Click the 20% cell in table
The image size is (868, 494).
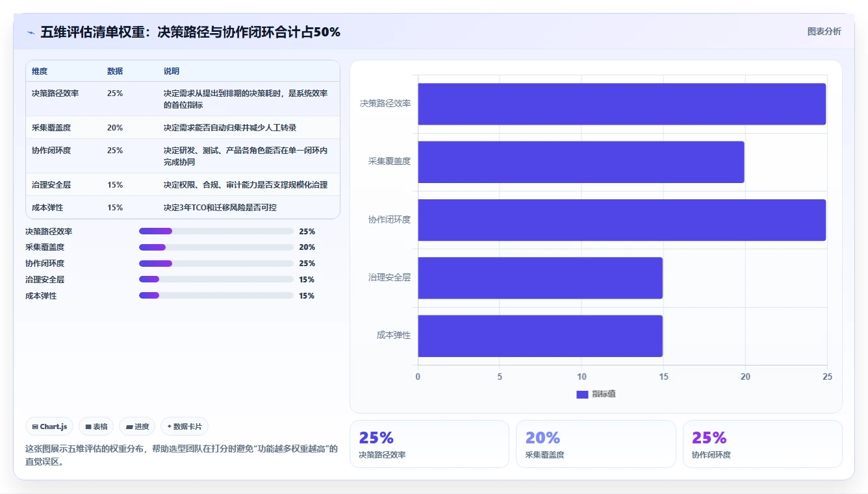pos(115,127)
